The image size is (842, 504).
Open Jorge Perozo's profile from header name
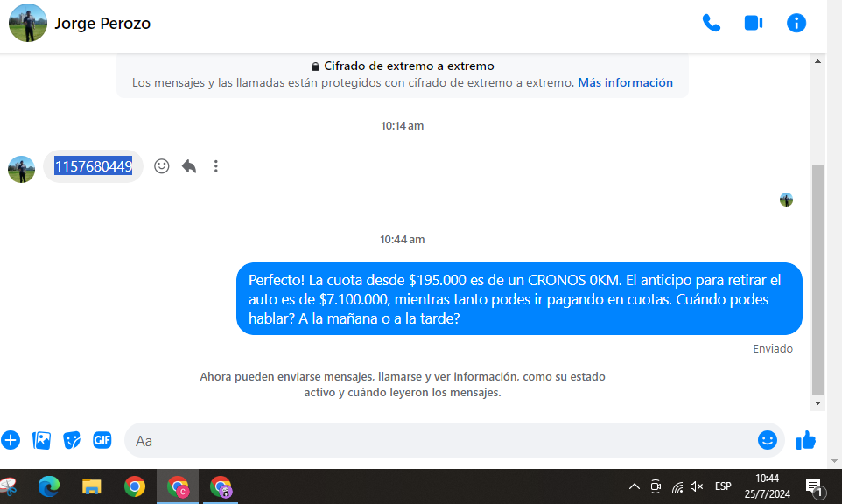point(102,24)
